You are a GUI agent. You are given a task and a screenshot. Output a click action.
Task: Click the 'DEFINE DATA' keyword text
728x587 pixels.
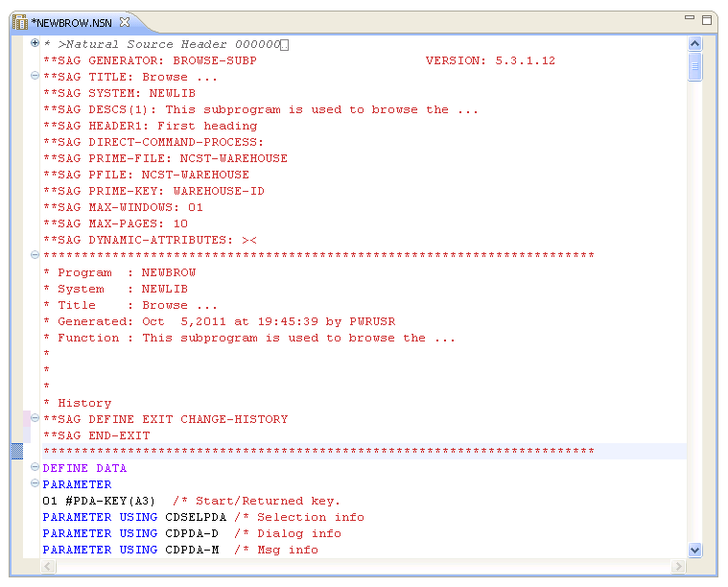(84, 468)
